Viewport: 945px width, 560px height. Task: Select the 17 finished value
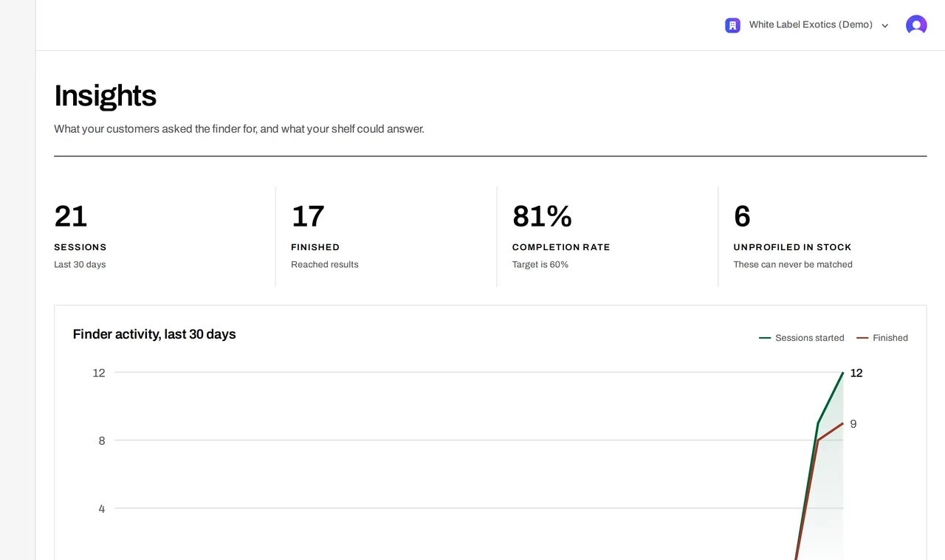(x=308, y=216)
